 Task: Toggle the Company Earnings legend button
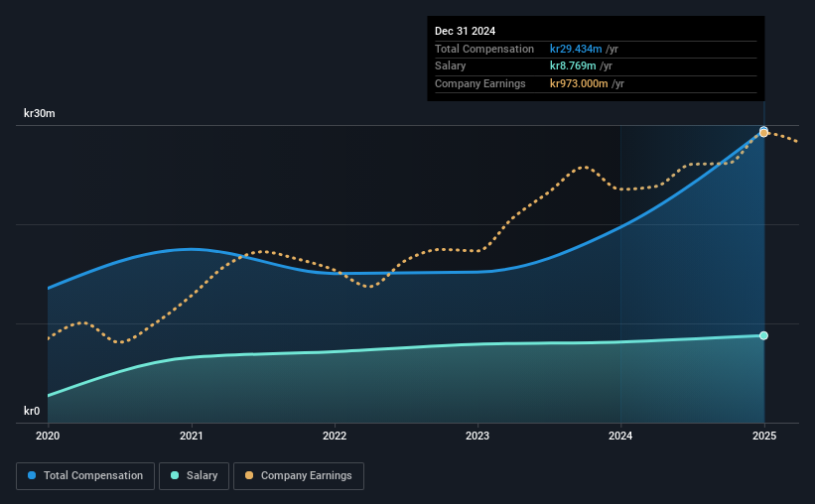(x=299, y=476)
